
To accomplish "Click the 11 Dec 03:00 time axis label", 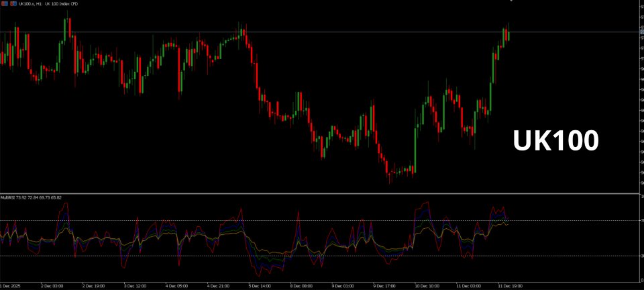I will pos(469,285).
